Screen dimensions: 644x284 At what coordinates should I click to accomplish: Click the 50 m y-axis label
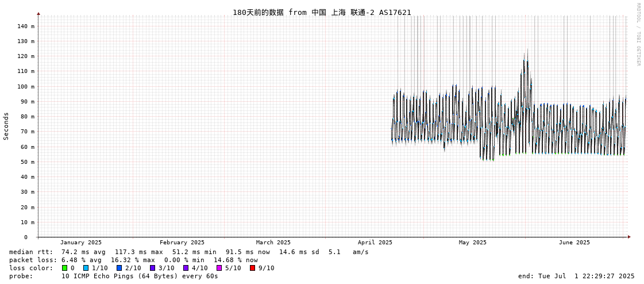coord(28,162)
